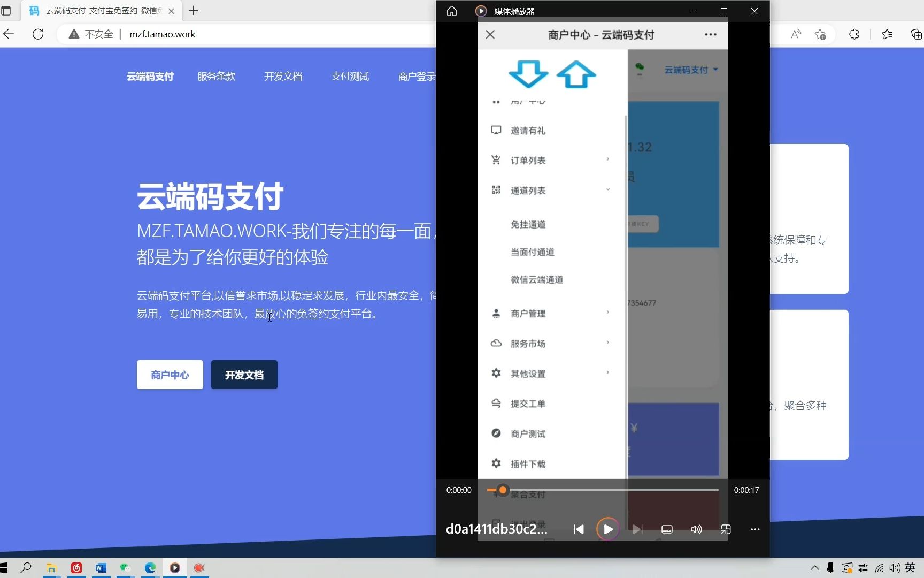Viewport: 924px width, 578px height.
Task: Collapse the 通道列表 menu chevron
Action: coord(608,189)
